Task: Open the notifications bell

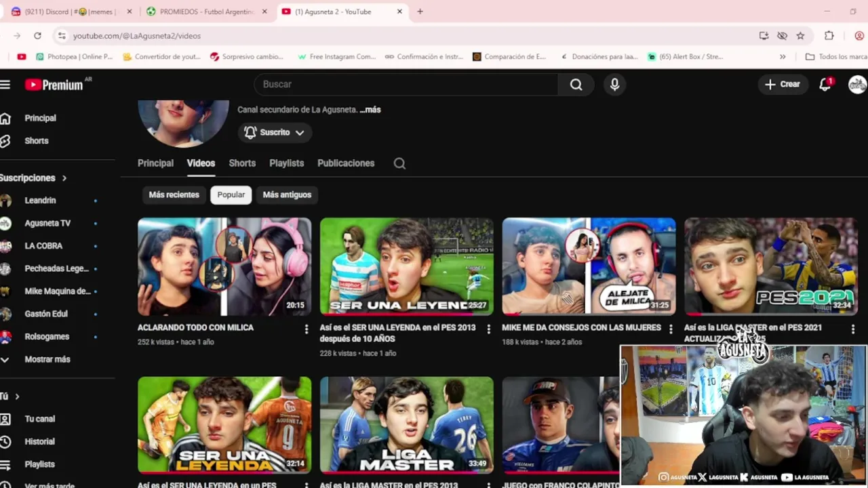Action: (x=825, y=84)
